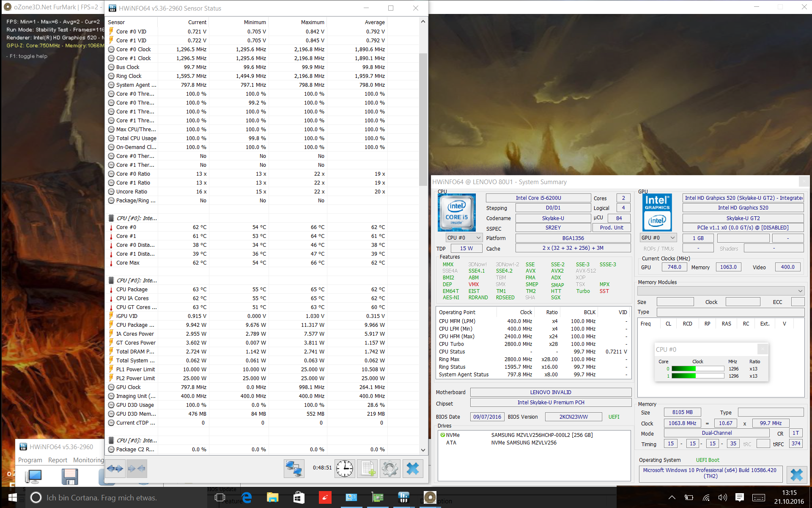This screenshot has height=508, width=812.
Task: Click the expand columns arrows button
Action: coord(115,469)
